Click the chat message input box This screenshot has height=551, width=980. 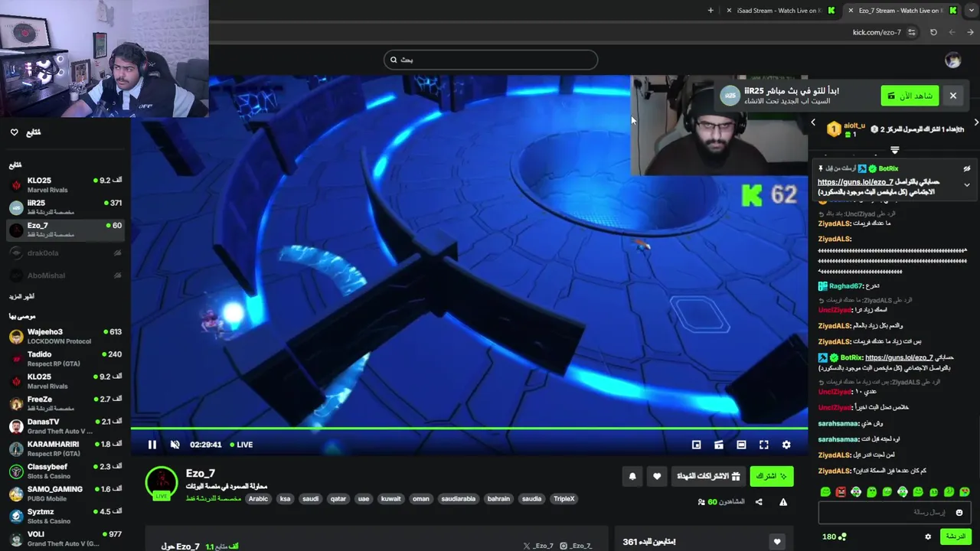[x=893, y=512]
